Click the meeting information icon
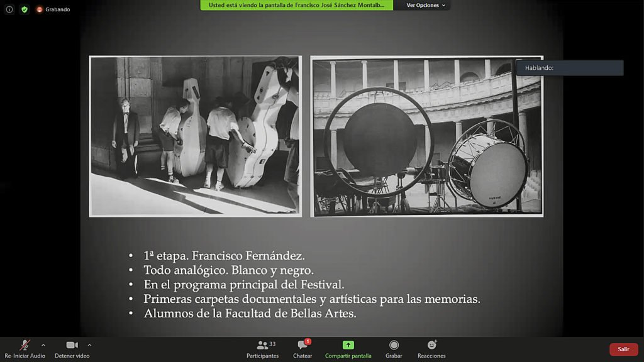Viewport: 644px width, 362px height. [9, 9]
